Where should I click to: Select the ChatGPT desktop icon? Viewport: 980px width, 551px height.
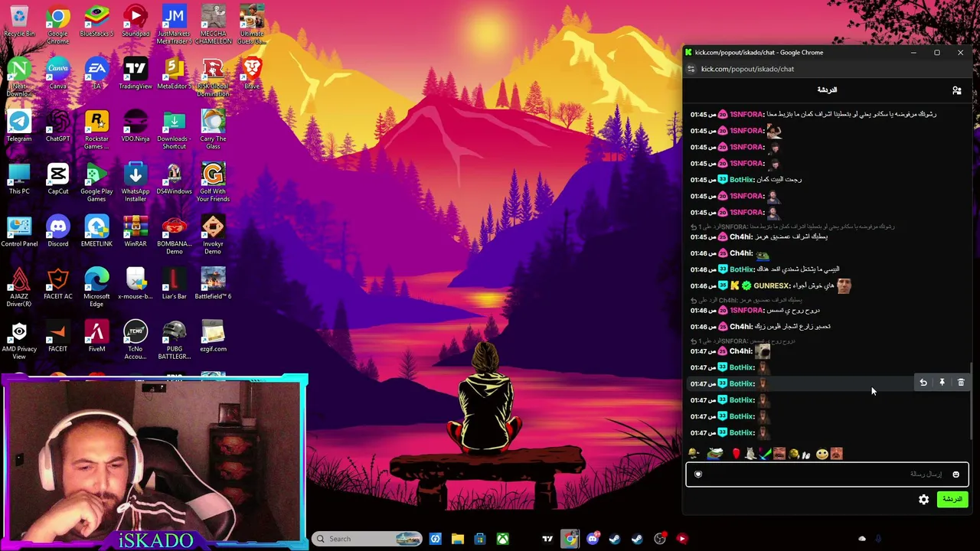click(57, 127)
